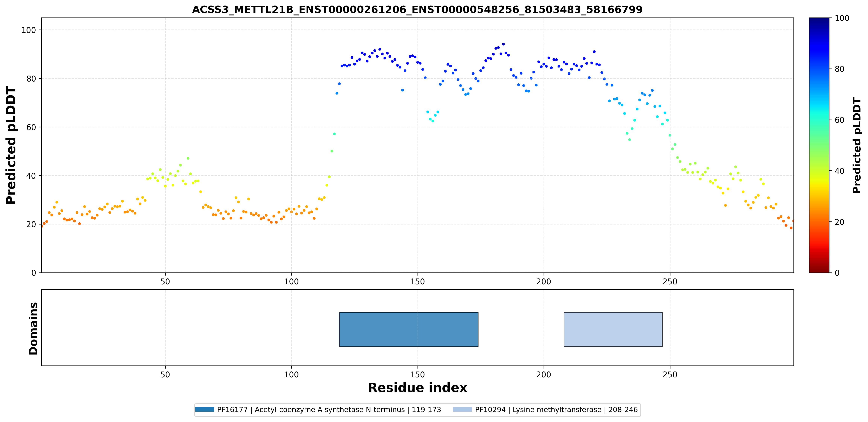Image resolution: width=868 pixels, height=422 pixels.
Task: Select the Acetyl-coenzyme A synthetase domain box
Action: coord(409,329)
